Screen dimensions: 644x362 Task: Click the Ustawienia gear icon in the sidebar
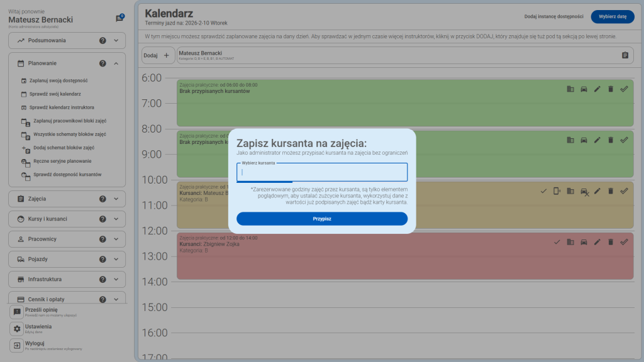tap(15, 327)
